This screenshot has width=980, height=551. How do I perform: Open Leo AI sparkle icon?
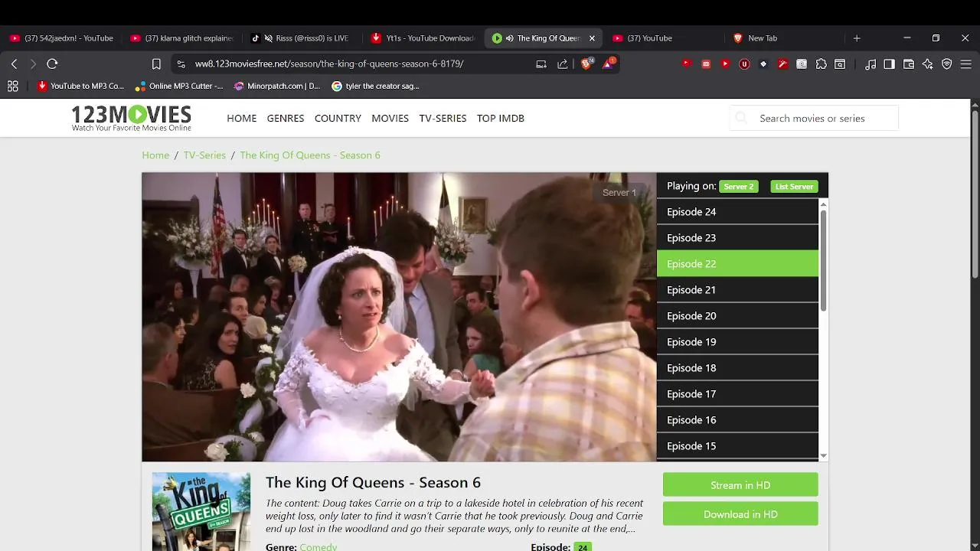pyautogui.click(x=928, y=64)
